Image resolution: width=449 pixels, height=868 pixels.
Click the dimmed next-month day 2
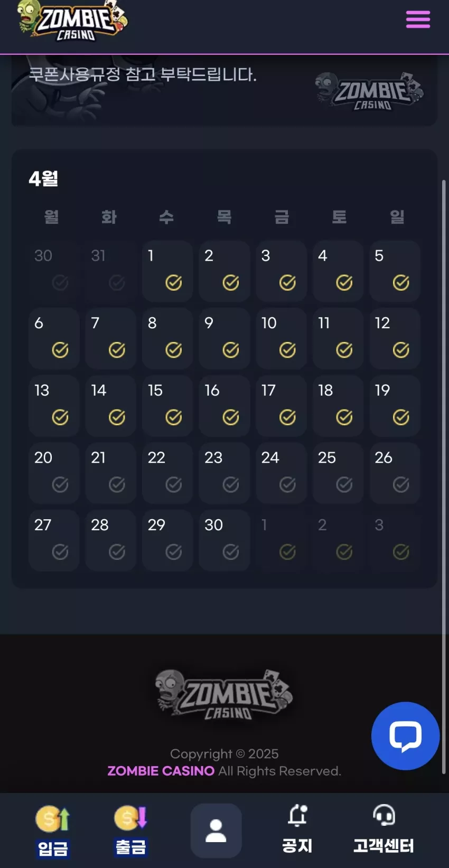338,540
